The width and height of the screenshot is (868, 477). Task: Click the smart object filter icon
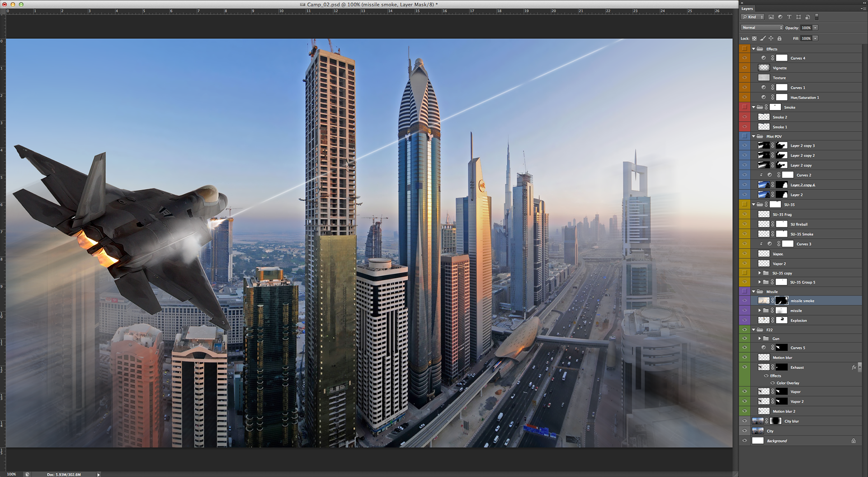[807, 17]
